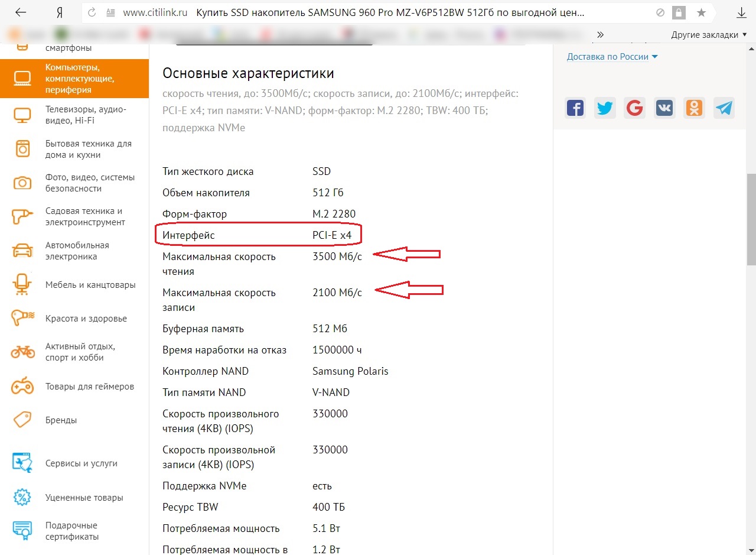
Task: Click the certificate icon for 'Подарочные сертификаты'
Action: tap(22, 531)
